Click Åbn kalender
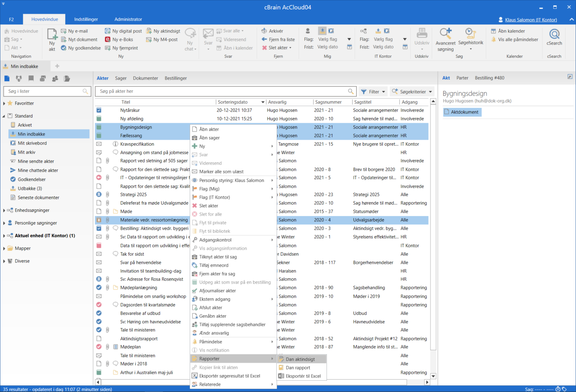This screenshot has width=576, height=392. pyautogui.click(x=508, y=31)
